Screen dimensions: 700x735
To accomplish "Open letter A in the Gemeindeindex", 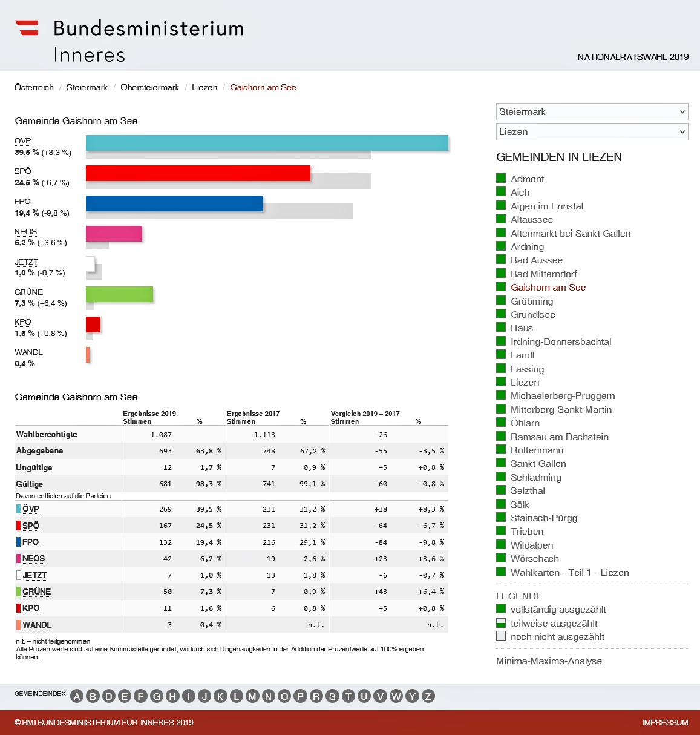I will click(77, 696).
